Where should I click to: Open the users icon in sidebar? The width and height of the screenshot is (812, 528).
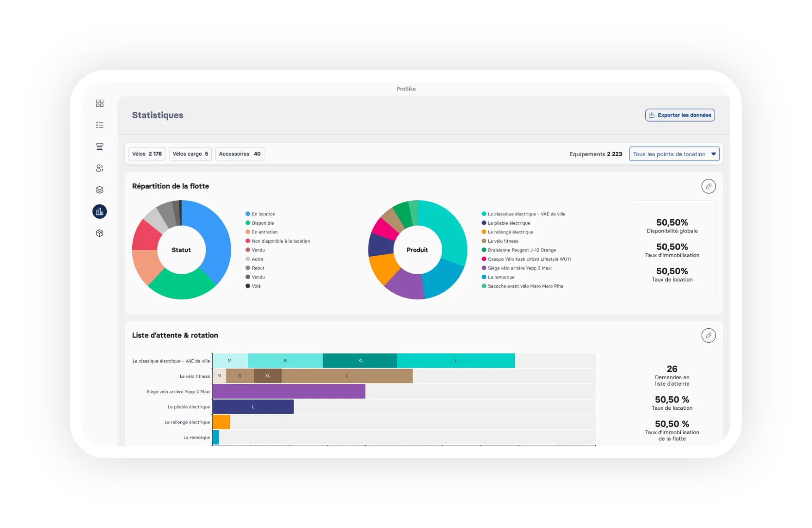100,168
